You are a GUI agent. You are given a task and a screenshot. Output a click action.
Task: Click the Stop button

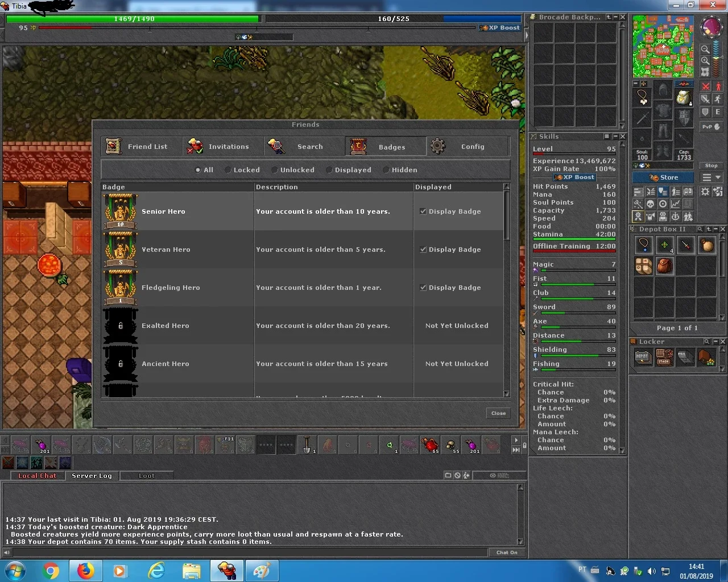(x=711, y=165)
